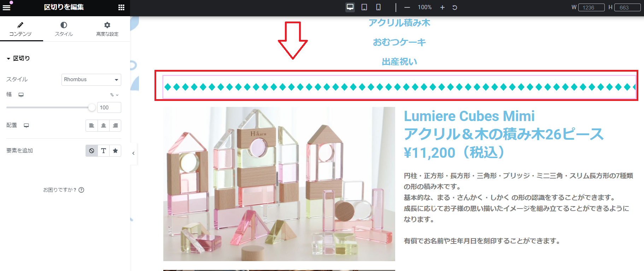Zoom out with the minus button
644x271 pixels.
407,7
